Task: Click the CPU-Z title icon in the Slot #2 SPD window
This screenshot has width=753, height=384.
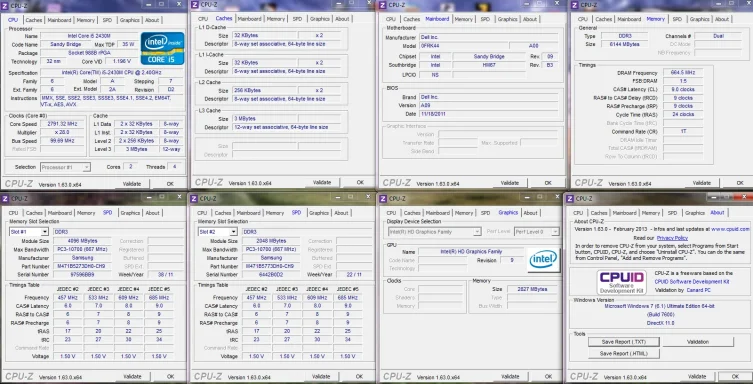Action: (x=194, y=198)
